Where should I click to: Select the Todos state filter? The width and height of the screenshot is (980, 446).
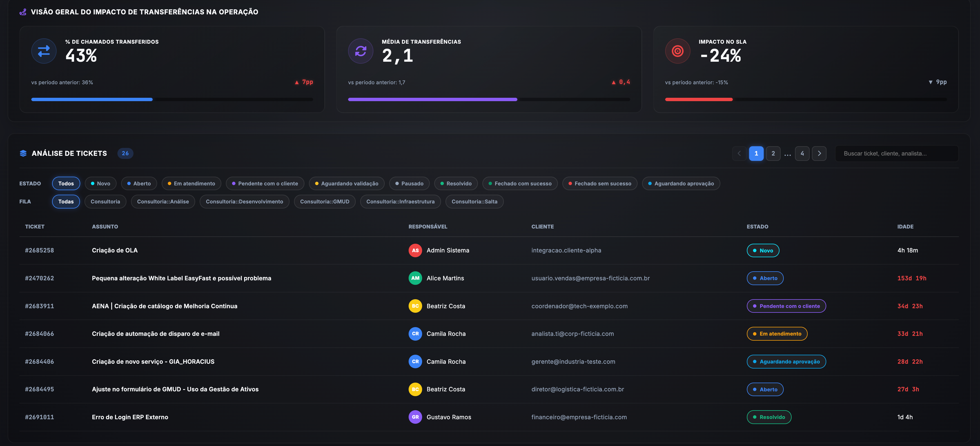66,183
